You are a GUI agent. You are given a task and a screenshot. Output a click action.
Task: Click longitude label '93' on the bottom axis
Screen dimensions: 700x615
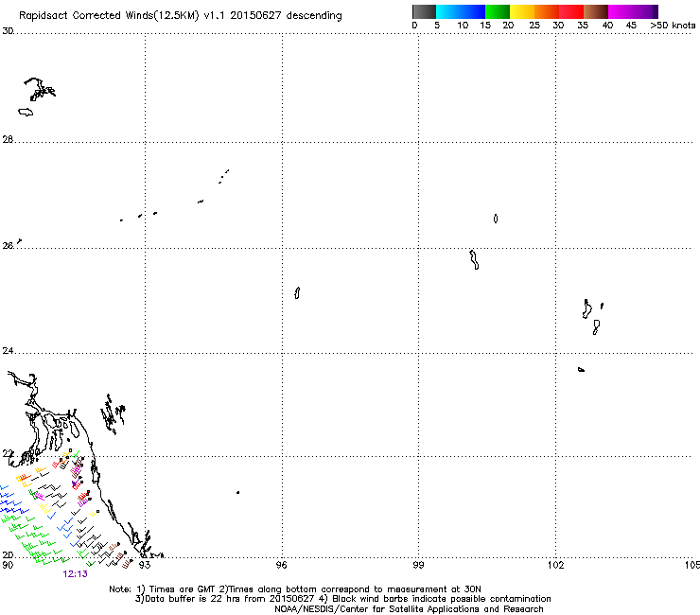(144, 565)
